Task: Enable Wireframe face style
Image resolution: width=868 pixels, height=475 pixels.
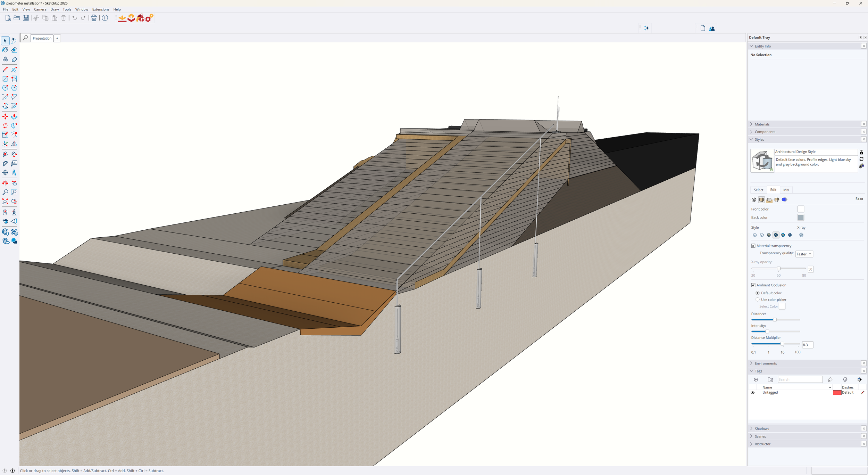Action: 754,235
